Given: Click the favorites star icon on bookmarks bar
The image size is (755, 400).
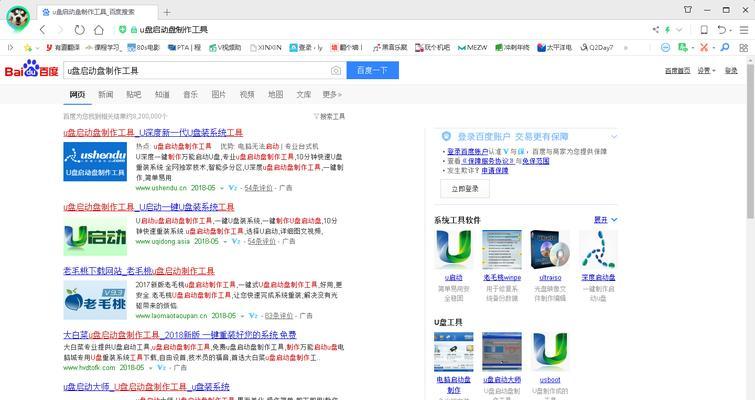Looking at the screenshot, I should (x=28, y=48).
